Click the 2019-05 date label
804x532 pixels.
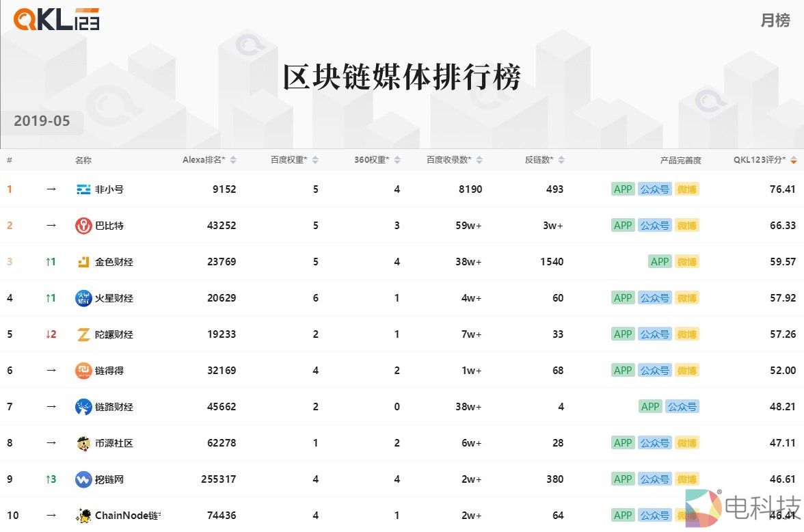click(42, 121)
